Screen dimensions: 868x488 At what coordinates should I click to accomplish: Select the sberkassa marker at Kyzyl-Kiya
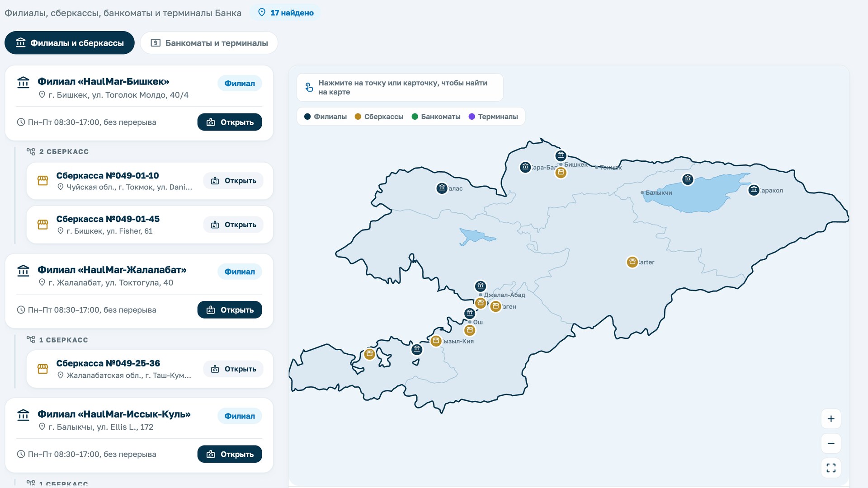click(x=436, y=341)
